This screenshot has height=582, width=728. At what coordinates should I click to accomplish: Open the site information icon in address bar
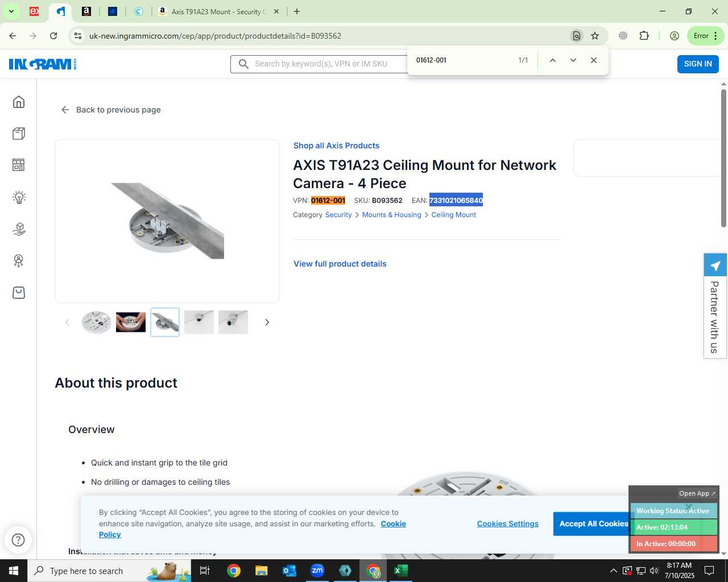(78, 36)
